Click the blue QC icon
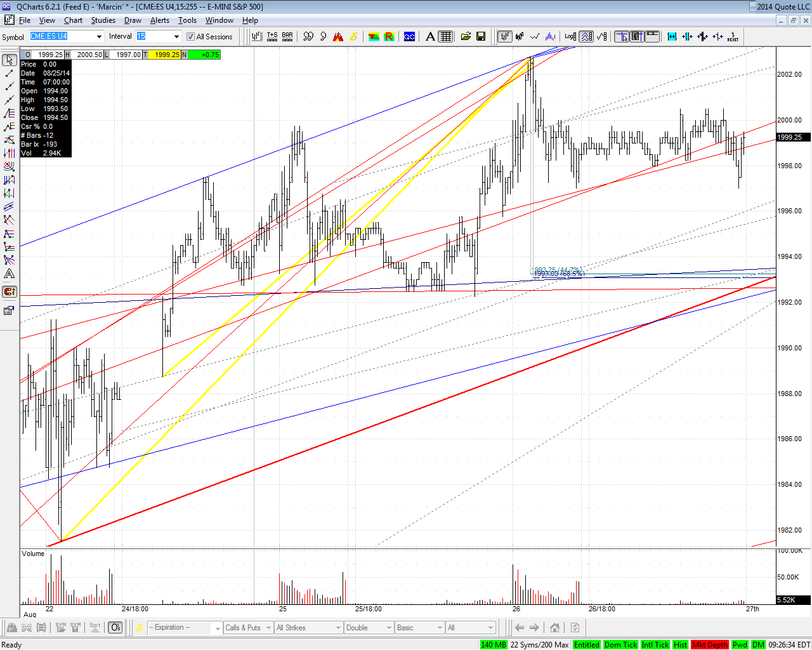 (409, 36)
